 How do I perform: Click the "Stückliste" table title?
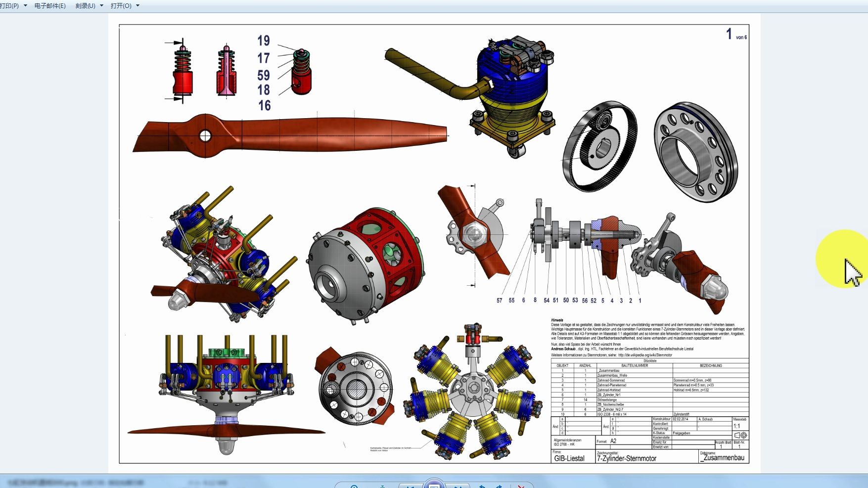[x=650, y=361]
